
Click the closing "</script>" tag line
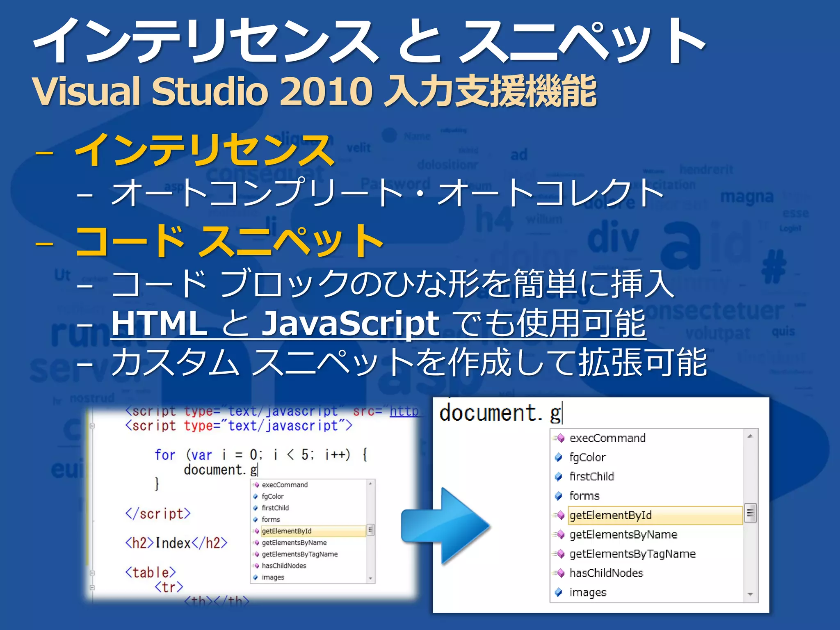(x=158, y=514)
